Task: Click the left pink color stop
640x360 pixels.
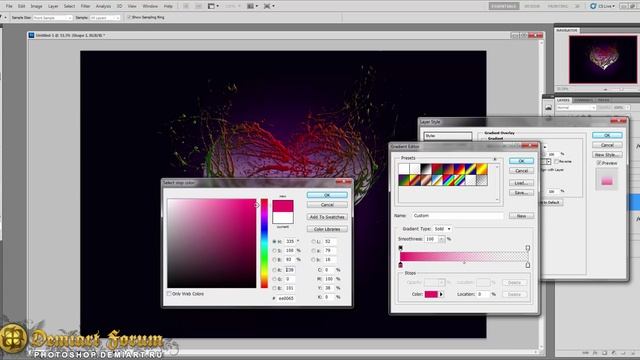Action: [x=400, y=265]
